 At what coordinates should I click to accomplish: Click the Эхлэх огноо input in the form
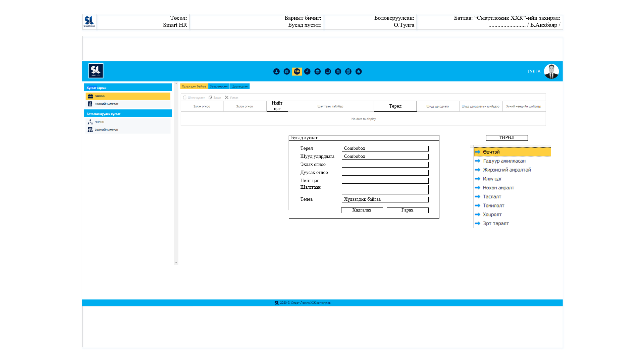pyautogui.click(x=385, y=165)
